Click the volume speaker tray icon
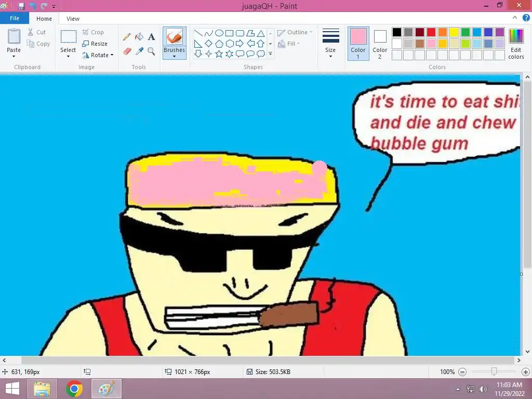 tap(483, 389)
